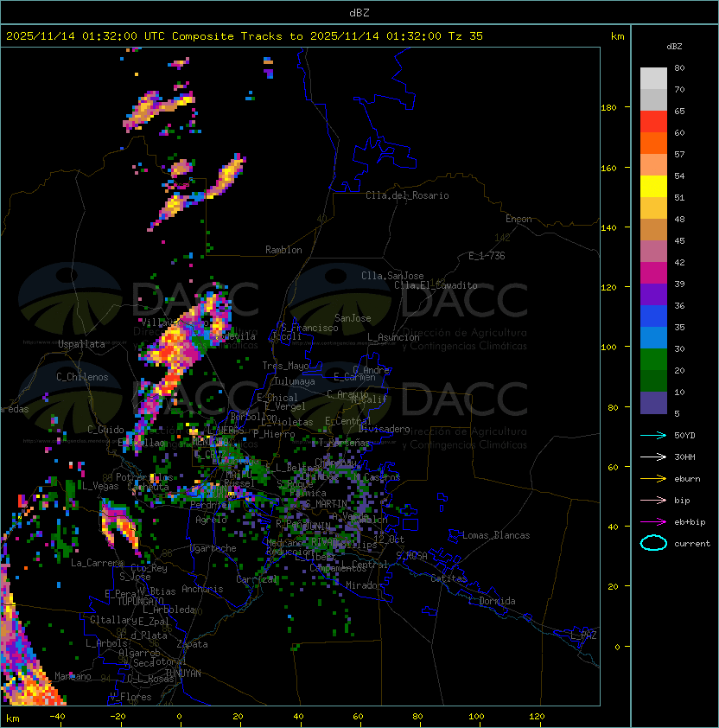Click the white 30HM arrow in legend
This screenshot has width=719, height=728.
tap(653, 457)
